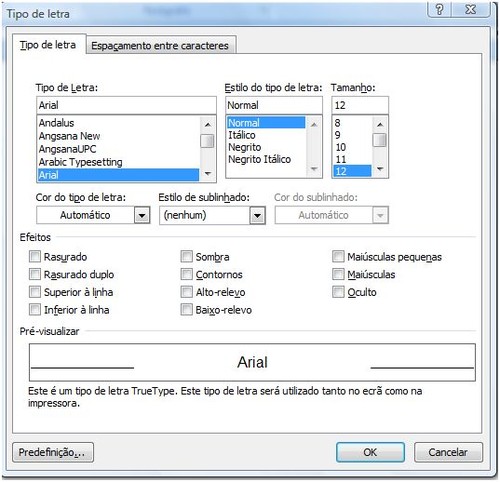Select size 12 in the size list
The width and height of the screenshot is (500, 482).
[352, 171]
